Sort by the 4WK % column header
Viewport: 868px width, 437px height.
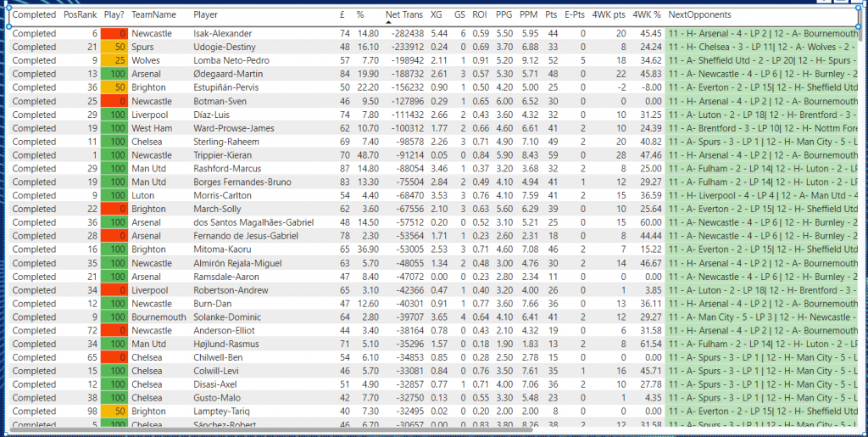[x=647, y=15]
